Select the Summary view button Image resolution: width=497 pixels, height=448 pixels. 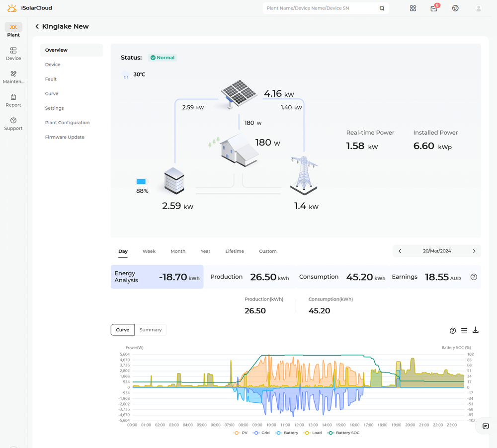[x=151, y=330]
